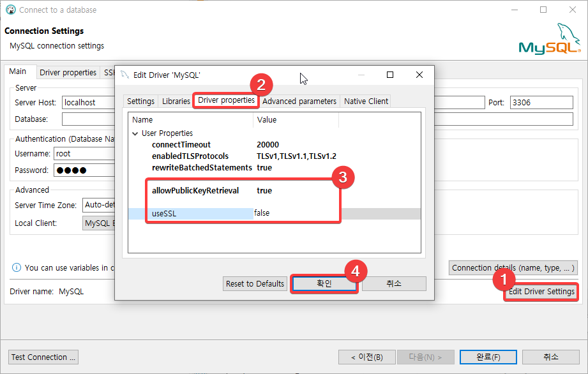
Task: Click the Name column header
Action: (x=191, y=120)
